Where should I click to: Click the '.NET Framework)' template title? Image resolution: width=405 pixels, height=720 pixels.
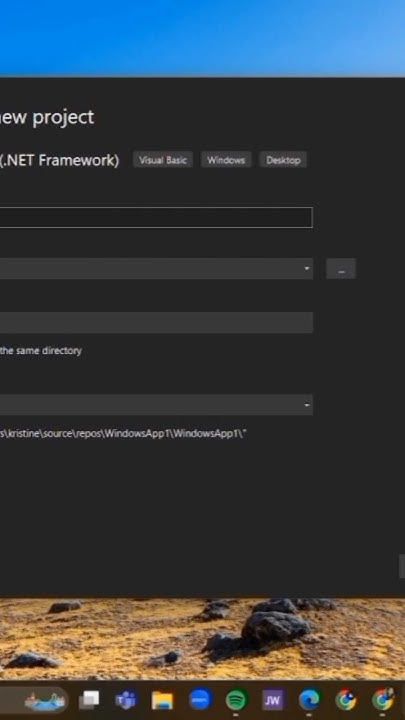(x=59, y=160)
